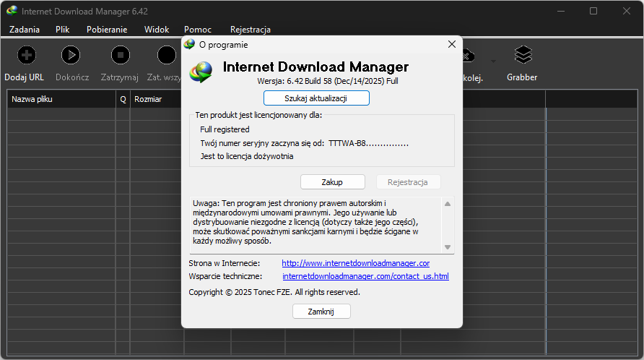Open the Pomoc menu
Screen dimensions: 644x360
coord(198,30)
